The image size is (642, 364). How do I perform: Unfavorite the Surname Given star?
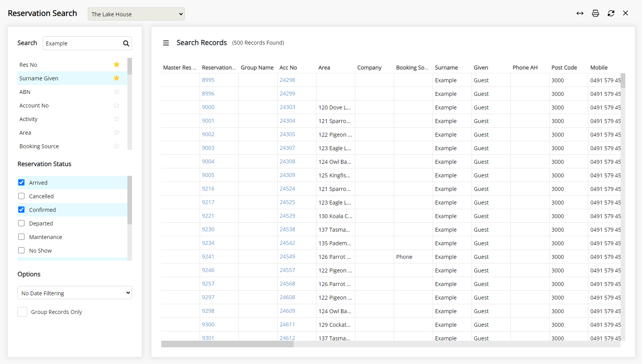point(117,78)
